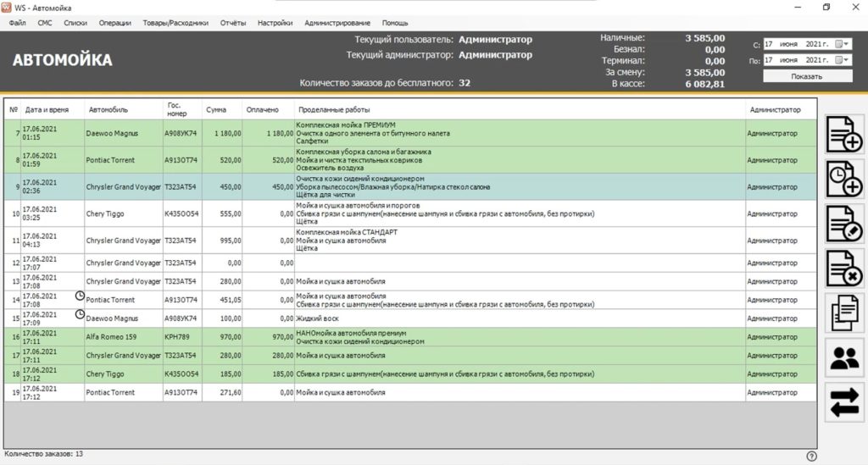Click 'Количество заказов: 13' status text
Image resolution: width=868 pixels, height=465 pixels.
(x=44, y=454)
